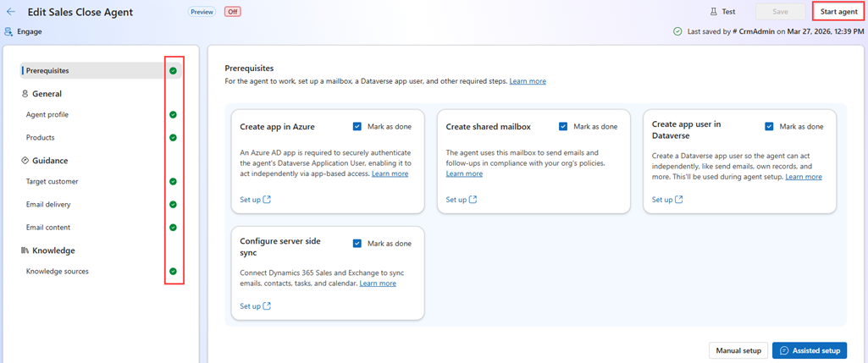Click the Engage icon below the title
Image resolution: width=868 pixels, height=363 pixels.
point(9,31)
